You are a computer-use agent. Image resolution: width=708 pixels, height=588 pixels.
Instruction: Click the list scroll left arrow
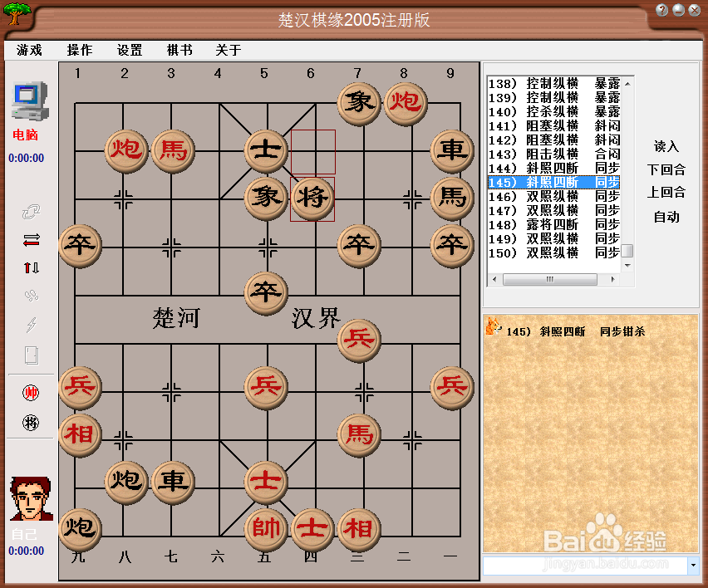click(x=494, y=279)
